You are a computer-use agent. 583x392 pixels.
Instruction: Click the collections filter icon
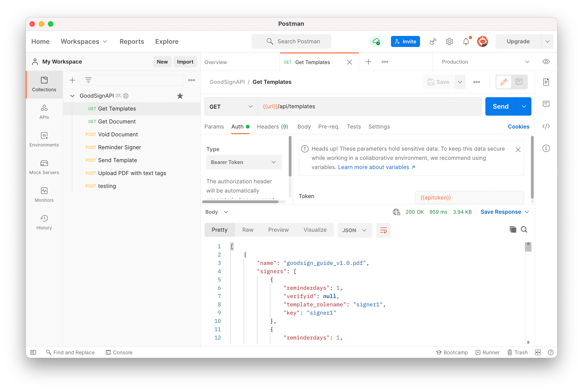click(88, 80)
